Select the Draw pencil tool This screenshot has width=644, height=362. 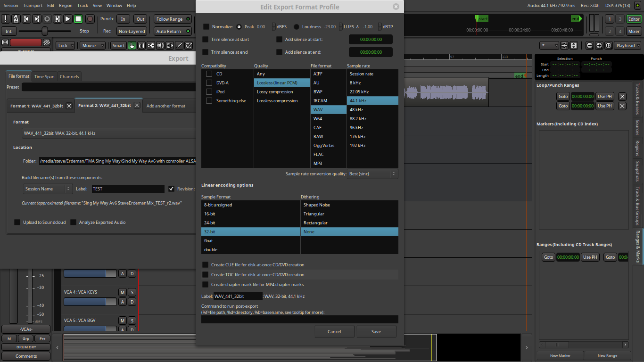(179, 46)
